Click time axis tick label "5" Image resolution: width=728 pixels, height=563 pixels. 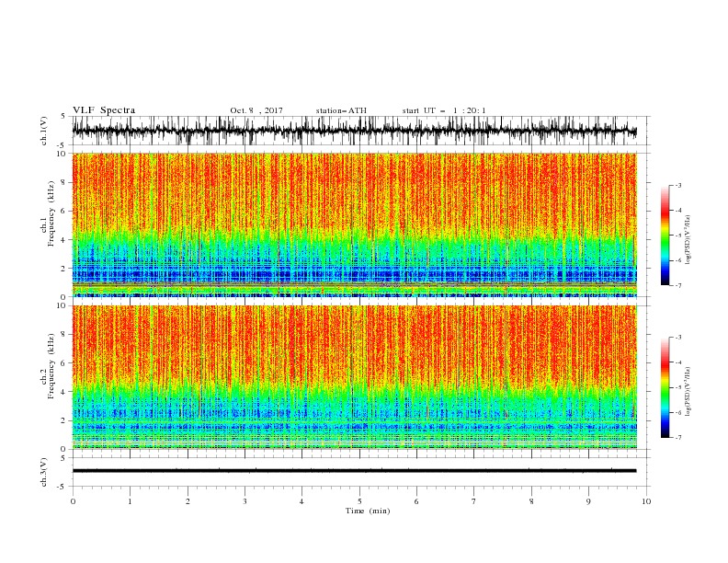coord(359,501)
